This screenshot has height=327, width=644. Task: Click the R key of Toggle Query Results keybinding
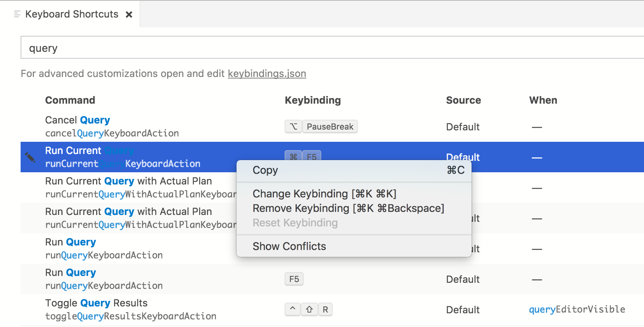pyautogui.click(x=325, y=309)
